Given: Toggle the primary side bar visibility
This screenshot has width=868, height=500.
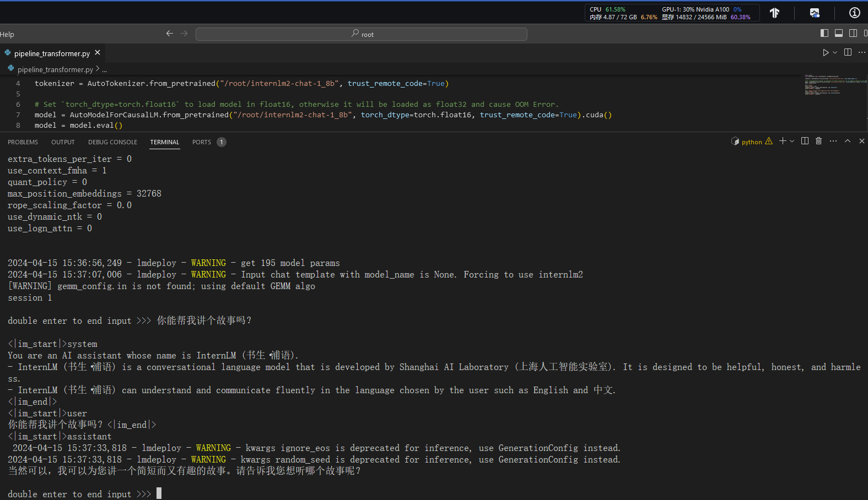Looking at the screenshot, I should [824, 33].
